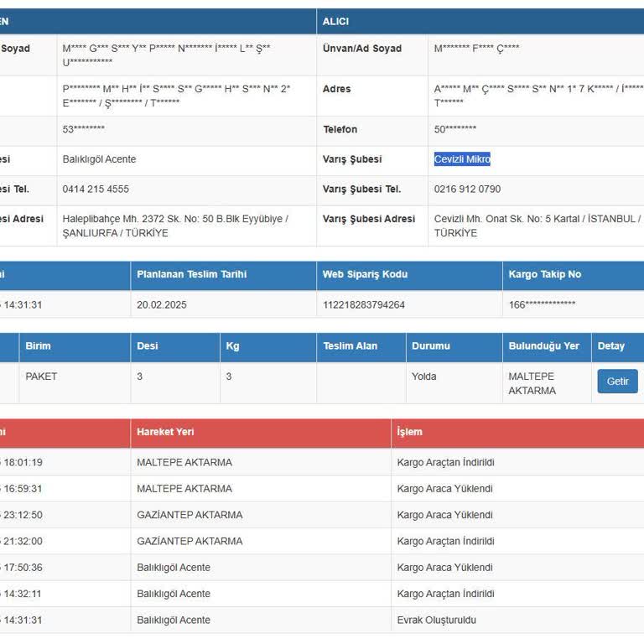
Task: Select the Evrak Oluşturuldu row entry
Action: pyautogui.click(x=436, y=621)
